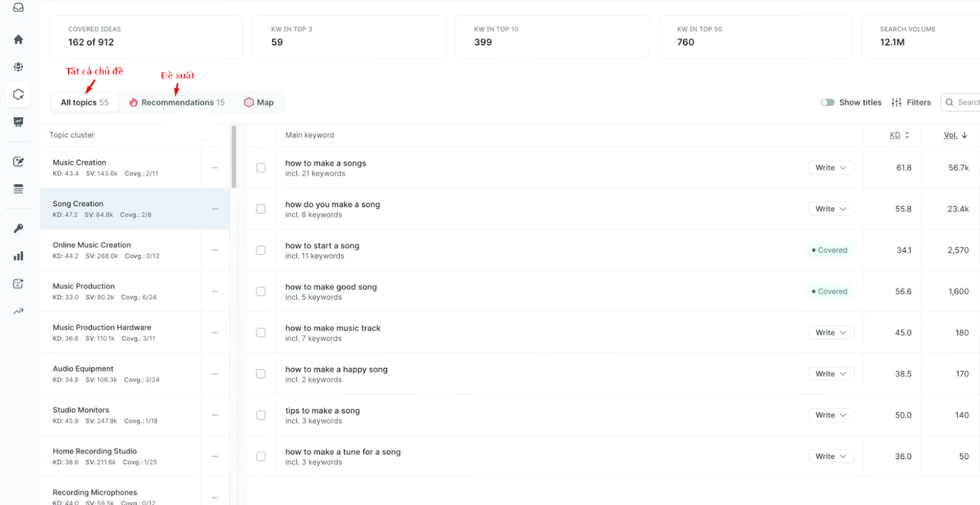The image size is (980, 505).
Task: Click the trending arrow icon in the sidebar
Action: (x=18, y=311)
